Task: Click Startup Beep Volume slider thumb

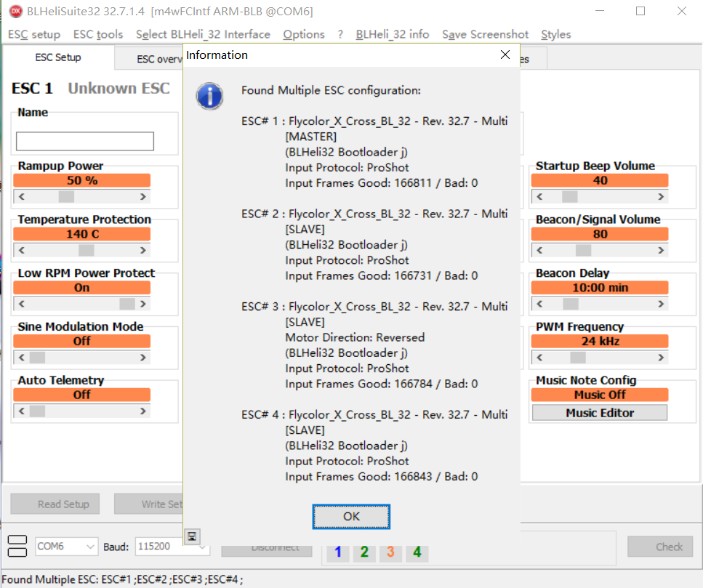Action: pos(570,196)
